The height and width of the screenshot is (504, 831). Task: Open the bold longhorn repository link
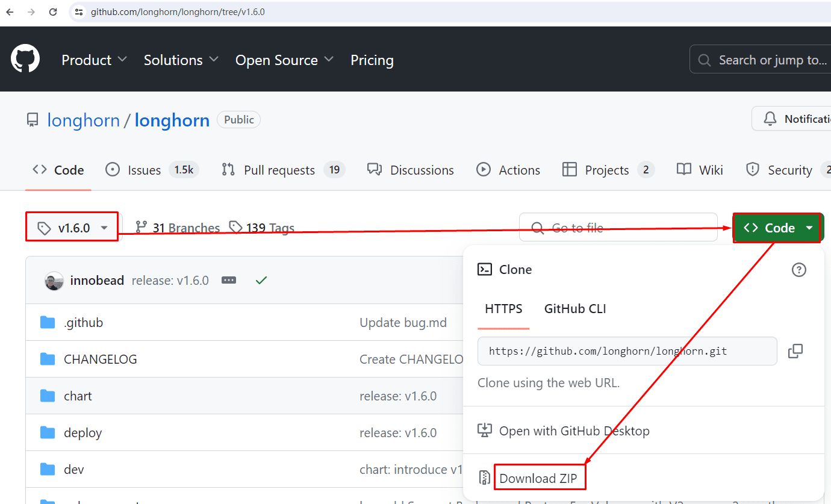[172, 120]
